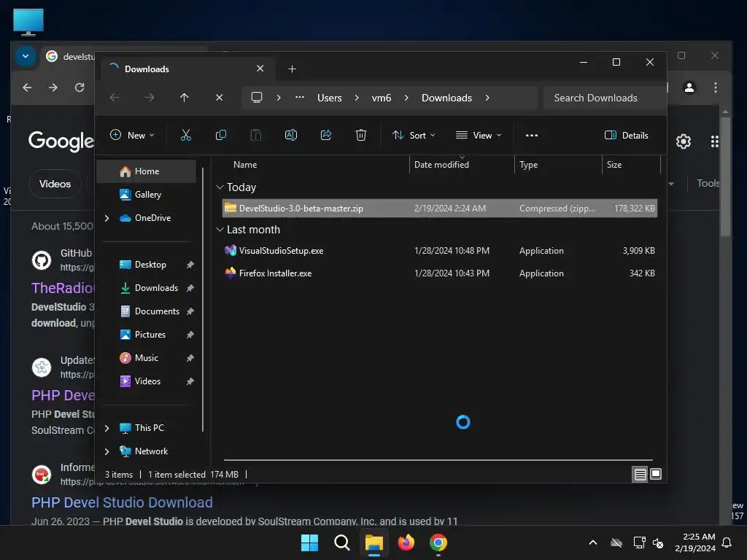Click the Forward arrow in File Explorer
Screen dimensions: 747x560
tap(150, 98)
